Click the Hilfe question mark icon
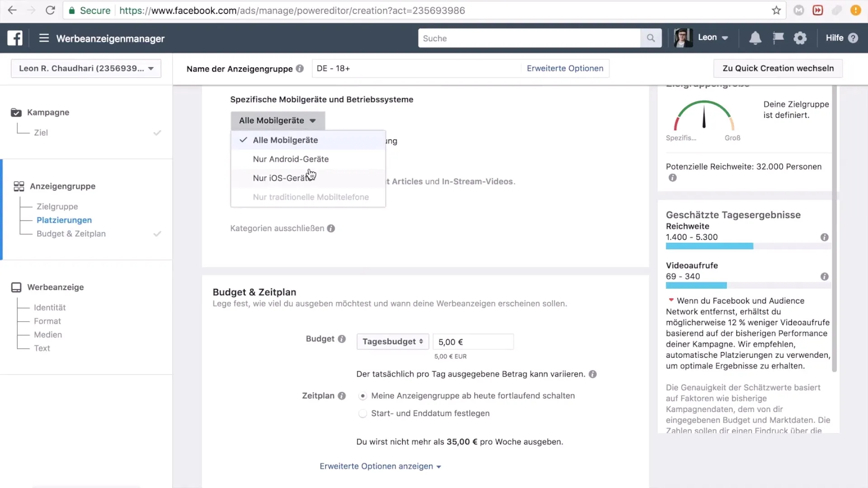The height and width of the screenshot is (488, 868). click(853, 38)
